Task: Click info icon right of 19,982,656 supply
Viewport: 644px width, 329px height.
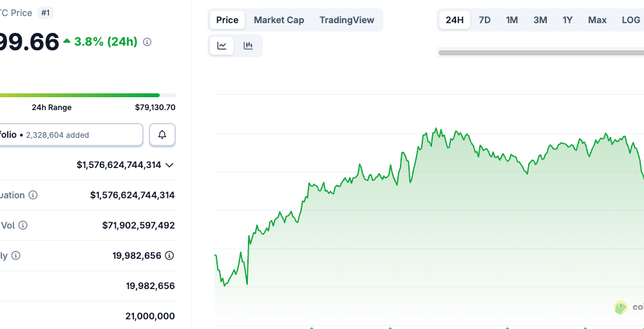Action: point(169,256)
